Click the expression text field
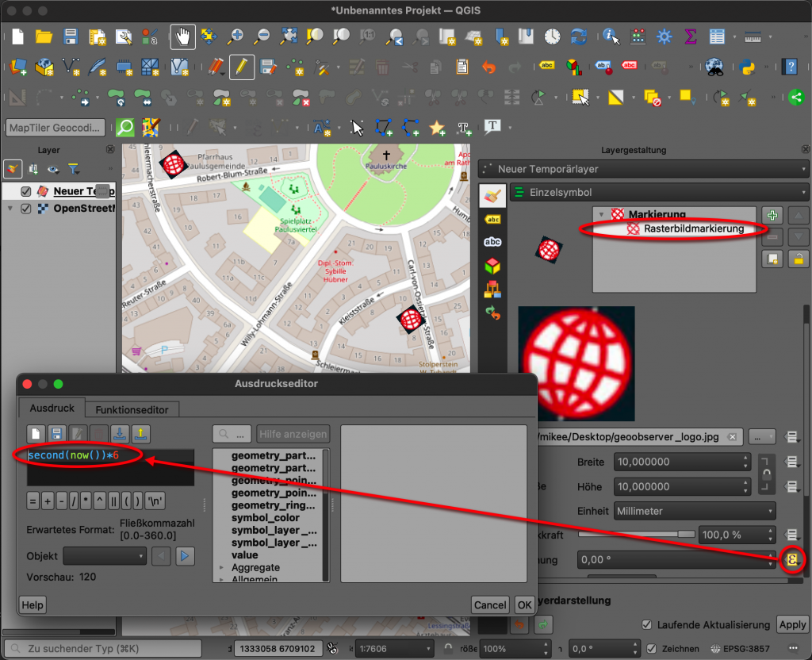The image size is (812, 660). [110, 468]
